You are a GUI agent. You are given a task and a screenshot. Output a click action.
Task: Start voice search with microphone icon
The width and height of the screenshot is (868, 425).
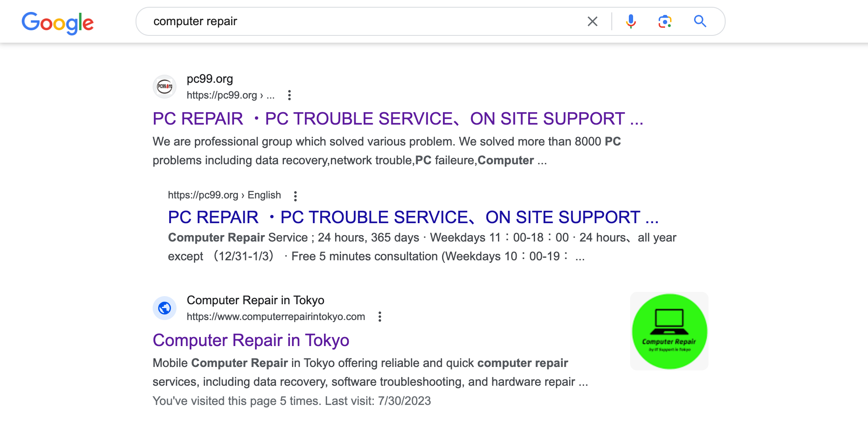pyautogui.click(x=631, y=21)
